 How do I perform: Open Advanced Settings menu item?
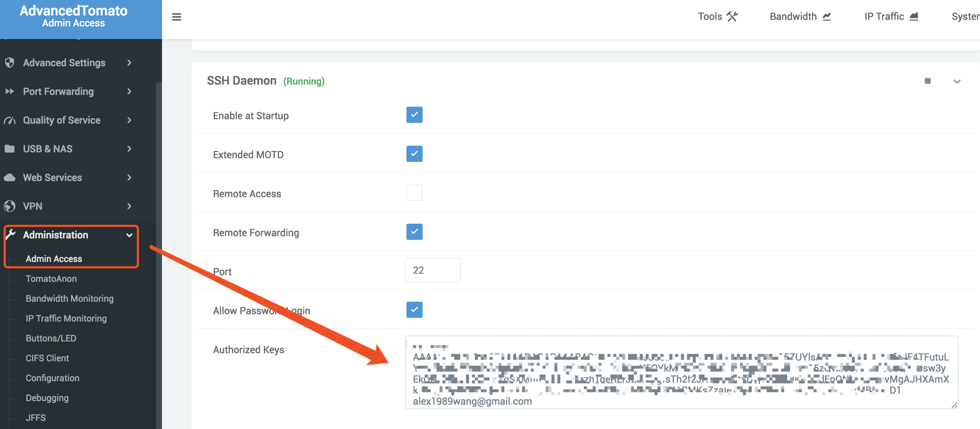point(64,63)
